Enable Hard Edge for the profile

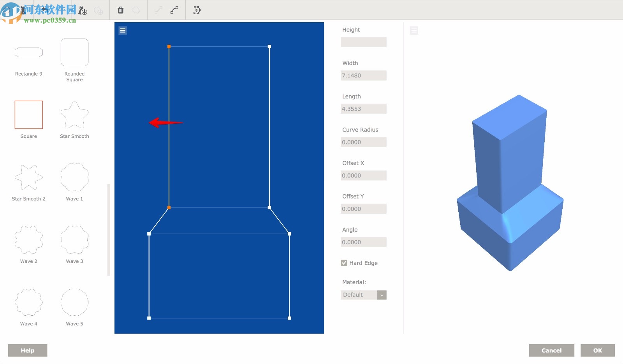tap(344, 263)
